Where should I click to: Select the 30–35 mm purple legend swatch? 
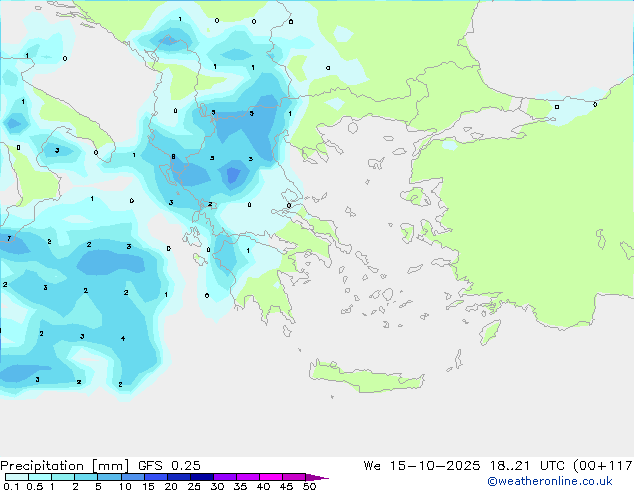coord(225,477)
